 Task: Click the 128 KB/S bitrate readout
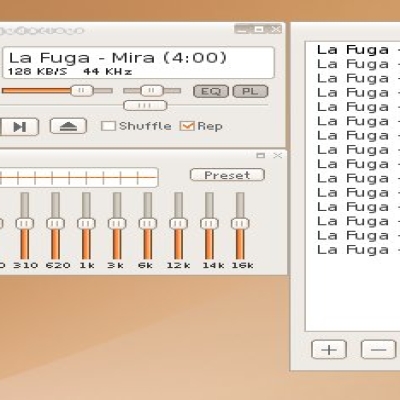[x=37, y=72]
